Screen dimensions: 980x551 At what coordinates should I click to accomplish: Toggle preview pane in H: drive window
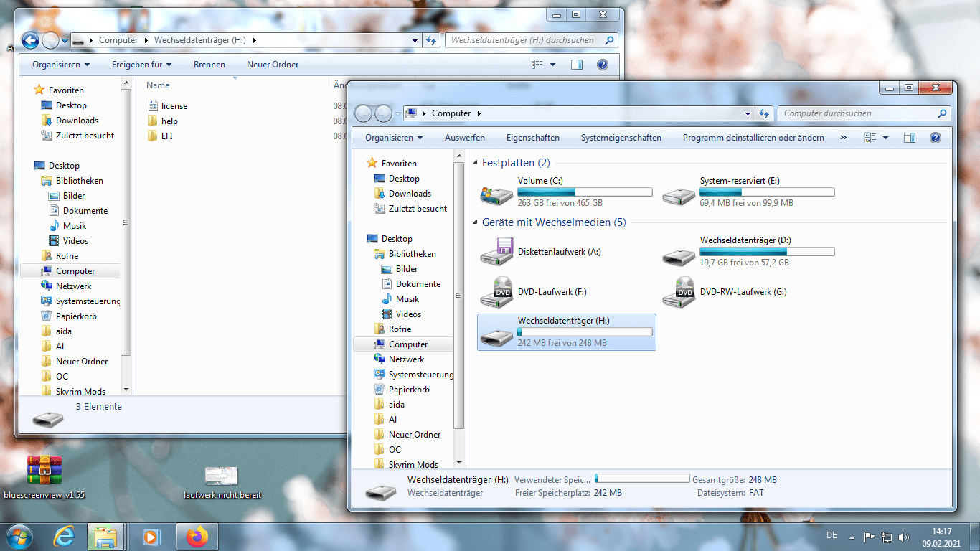coord(577,65)
